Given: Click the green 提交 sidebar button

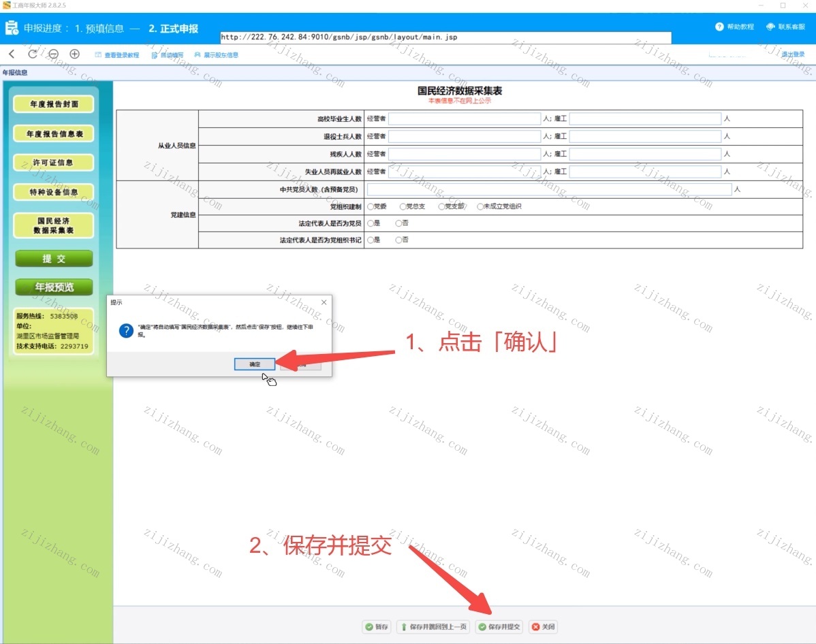Looking at the screenshot, I should (x=54, y=259).
